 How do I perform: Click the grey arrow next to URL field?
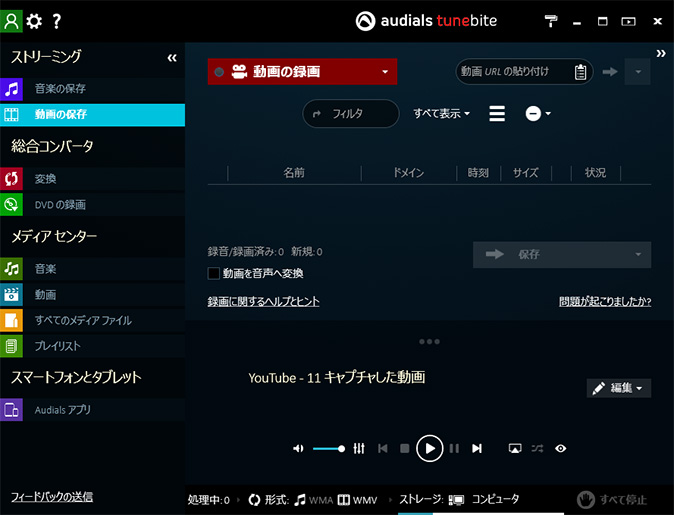pos(610,71)
